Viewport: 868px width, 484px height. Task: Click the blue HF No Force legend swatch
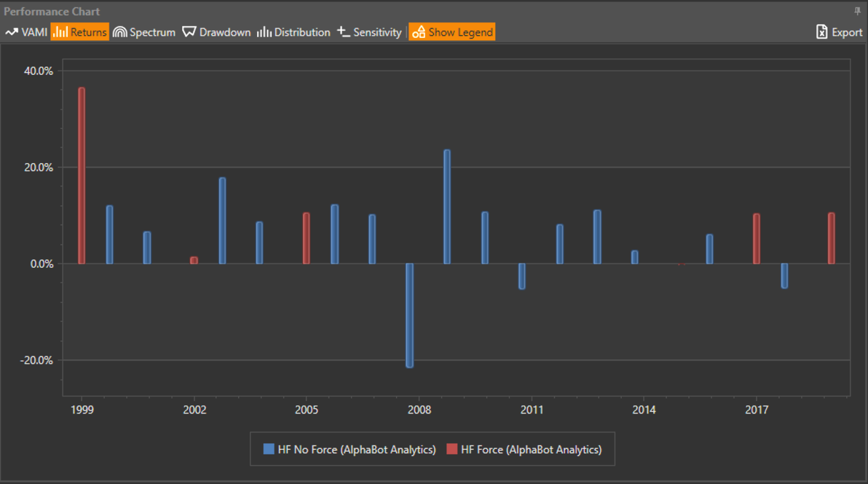pos(269,449)
